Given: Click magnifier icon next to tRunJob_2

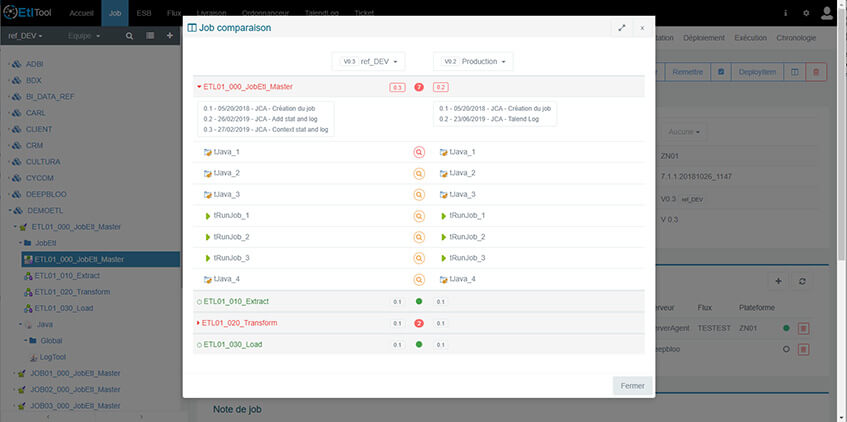Looking at the screenshot, I should pos(419,237).
